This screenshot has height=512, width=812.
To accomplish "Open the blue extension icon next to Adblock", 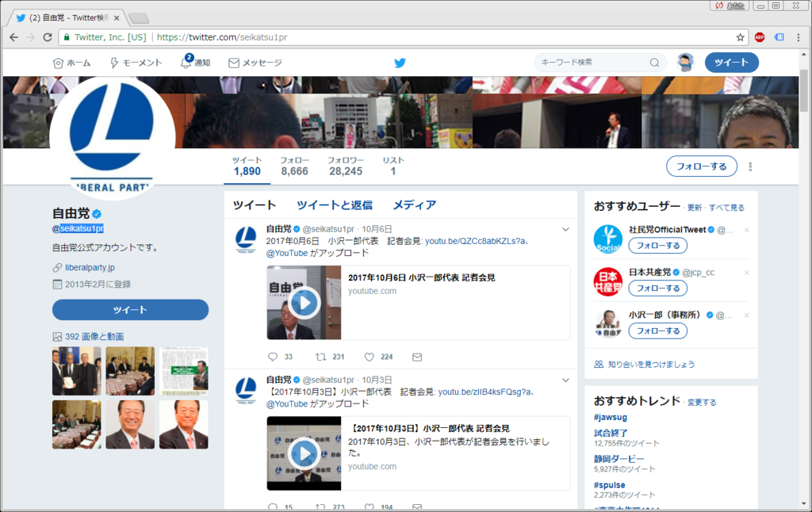I will (x=779, y=37).
